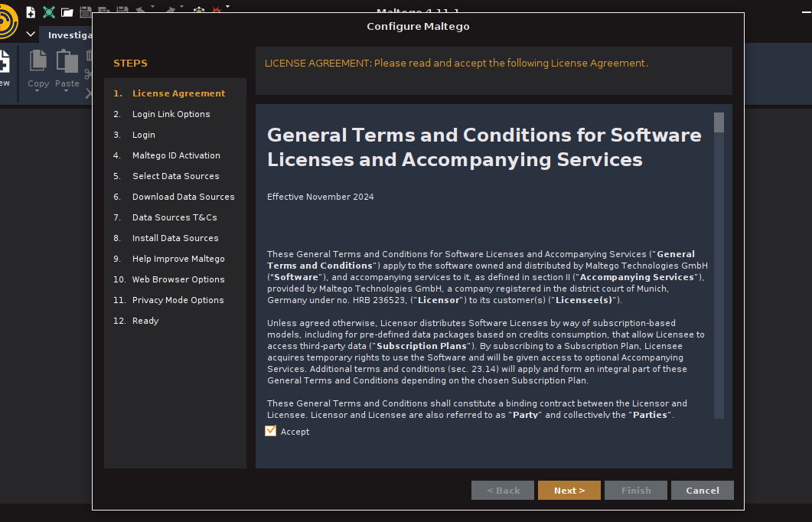Click the disabled Back button
This screenshot has width=812, height=522.
point(503,490)
